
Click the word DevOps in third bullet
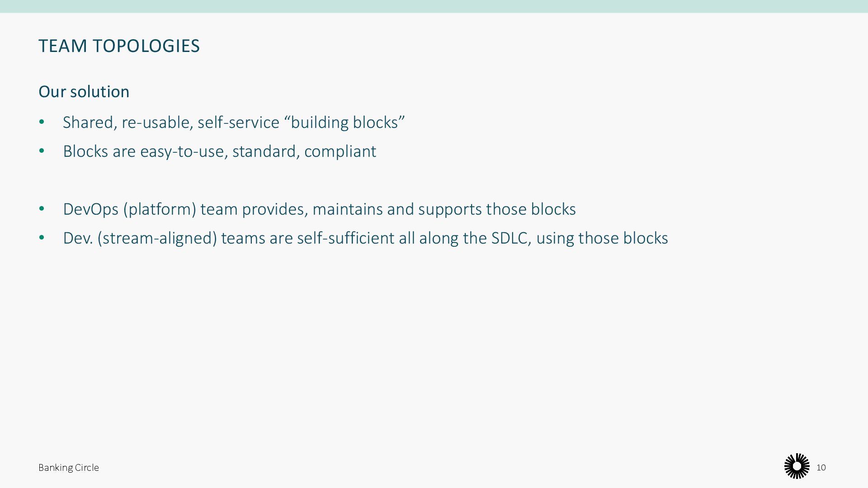[x=90, y=209]
